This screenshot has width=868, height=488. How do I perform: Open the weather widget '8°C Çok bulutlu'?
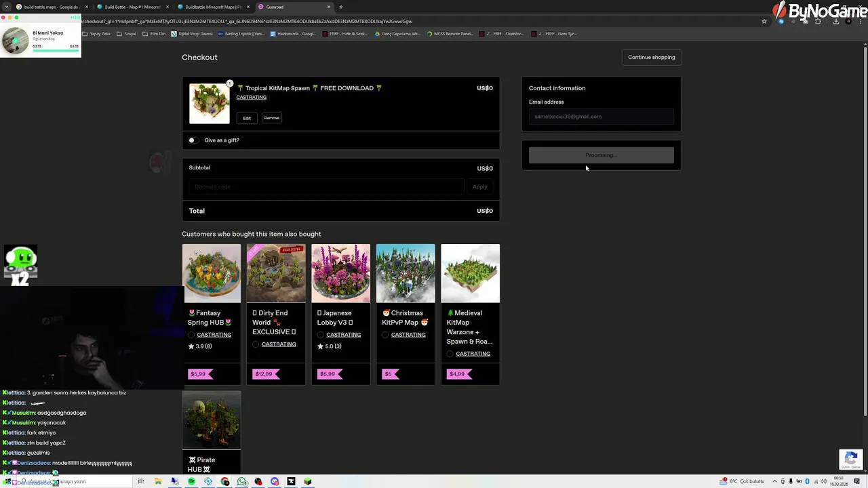pyautogui.click(x=743, y=481)
